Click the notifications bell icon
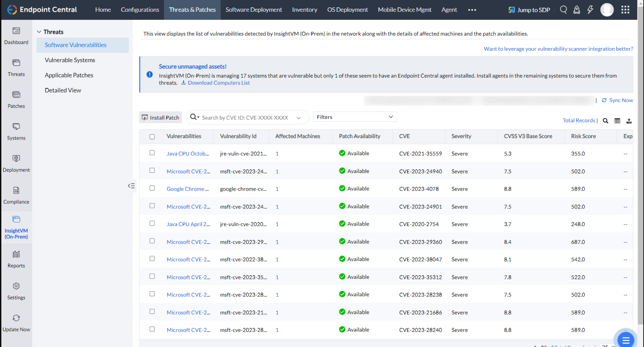This screenshot has height=347, width=644. pyautogui.click(x=576, y=10)
